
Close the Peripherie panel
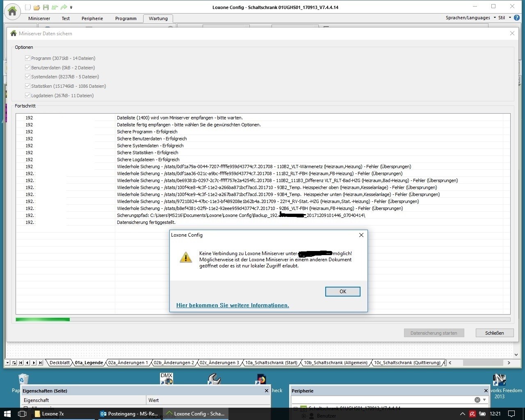[x=486, y=391]
